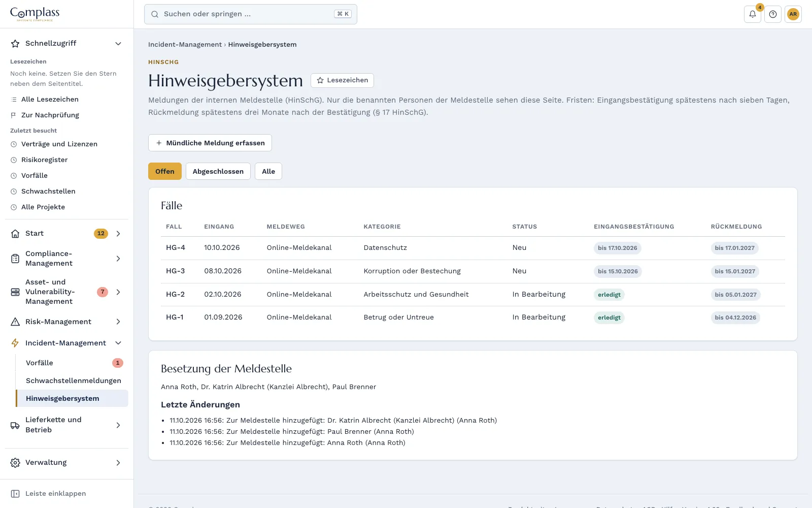Screen dimensions: 812x508
Task: Open Risikoregister recent link
Action: click(x=45, y=160)
